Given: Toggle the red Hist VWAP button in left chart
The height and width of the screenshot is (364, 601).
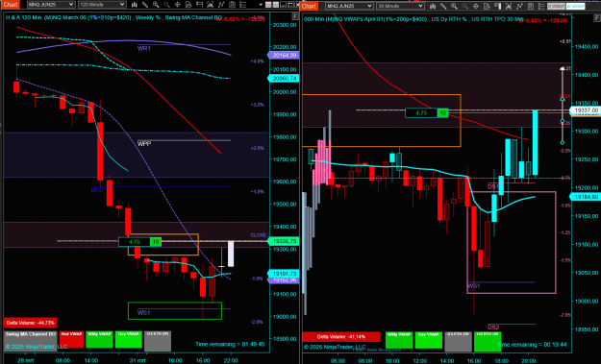Looking at the screenshot, I should (72, 340).
